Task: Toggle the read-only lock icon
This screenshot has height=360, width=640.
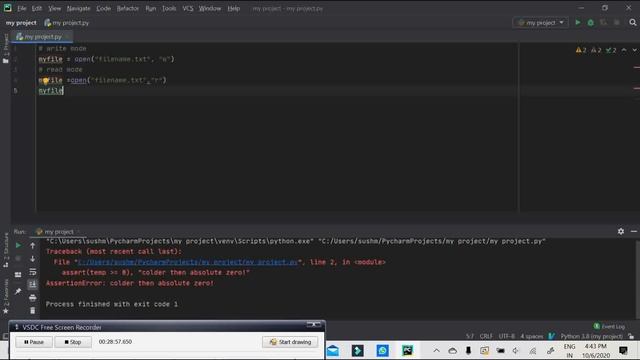Action: (x=631, y=336)
